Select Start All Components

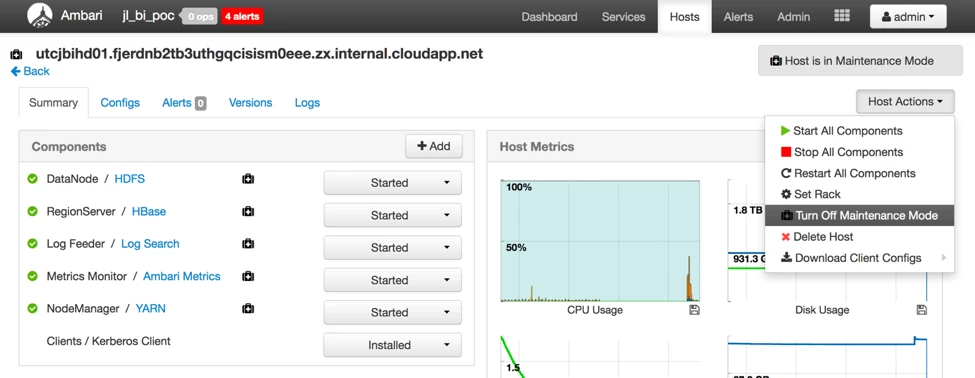coord(859,131)
